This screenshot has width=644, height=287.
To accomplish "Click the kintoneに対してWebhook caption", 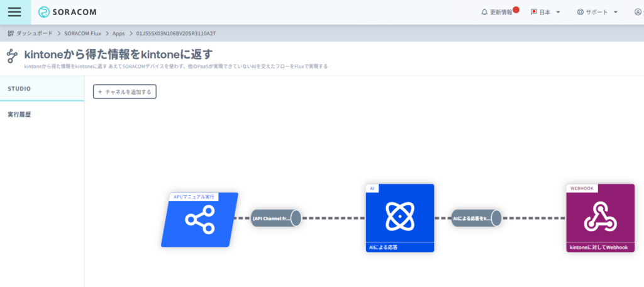I will (x=600, y=247).
